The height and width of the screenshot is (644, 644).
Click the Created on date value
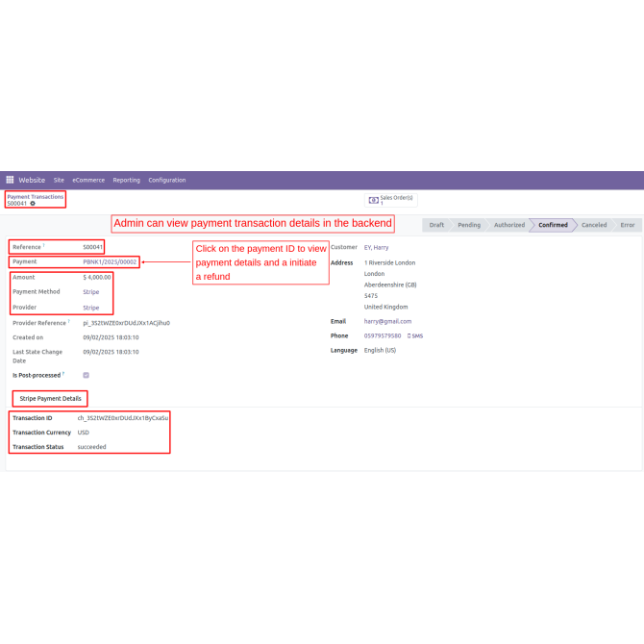pyautogui.click(x=111, y=337)
